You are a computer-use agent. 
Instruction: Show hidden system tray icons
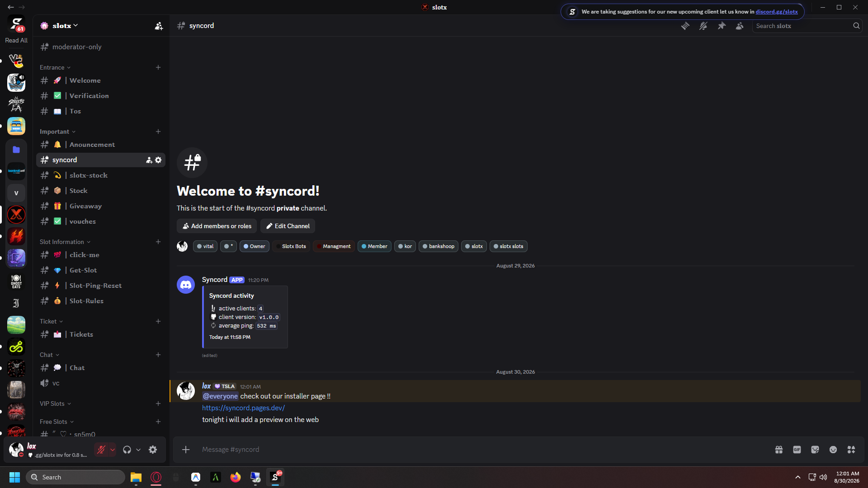click(x=798, y=477)
